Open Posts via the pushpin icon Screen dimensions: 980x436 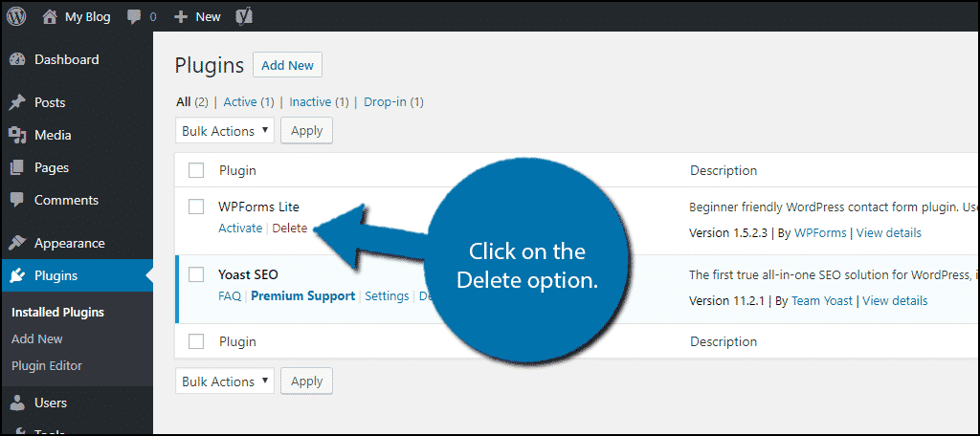[x=17, y=102]
